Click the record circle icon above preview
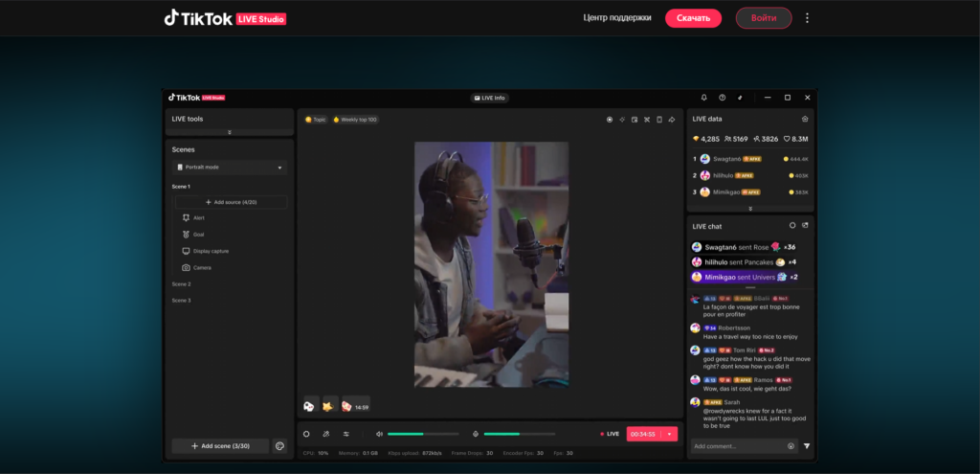Screen dimensions: 980x474 click(x=610, y=120)
